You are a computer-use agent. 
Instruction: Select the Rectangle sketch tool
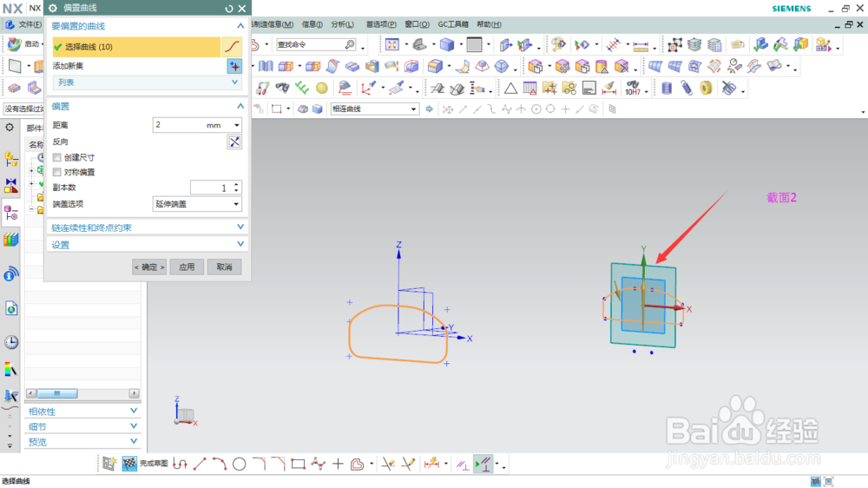[299, 464]
